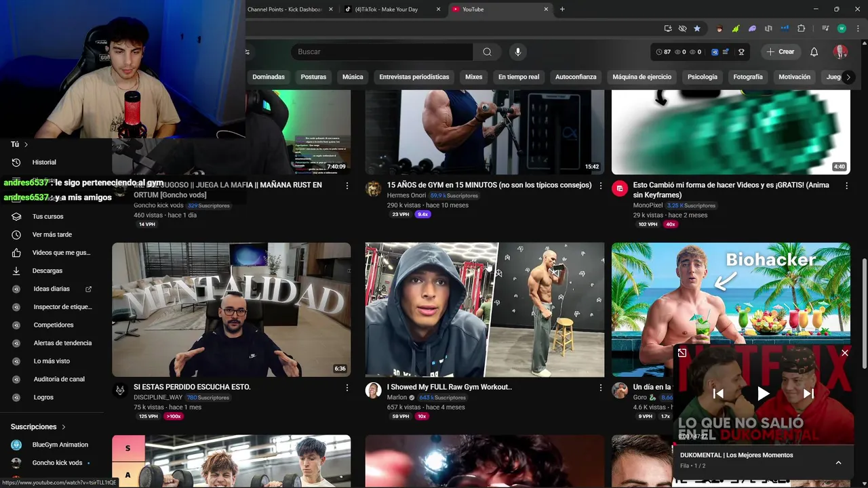868x488 pixels.
Task: Open the blue vidIQ logo button
Action: click(x=715, y=52)
